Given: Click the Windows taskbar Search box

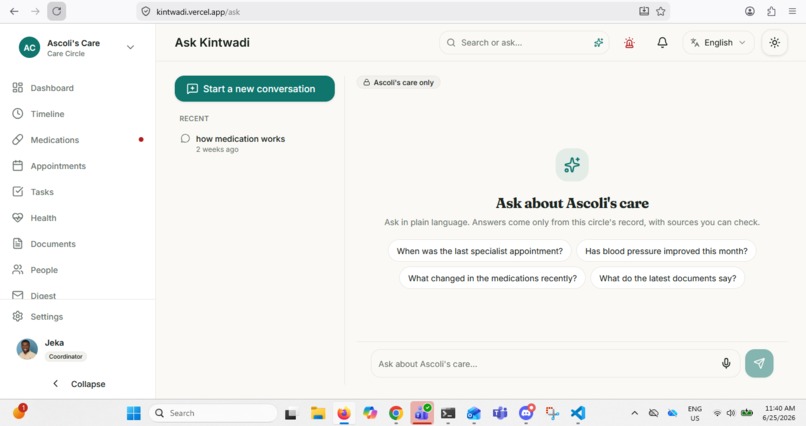Looking at the screenshot, I should (213, 413).
